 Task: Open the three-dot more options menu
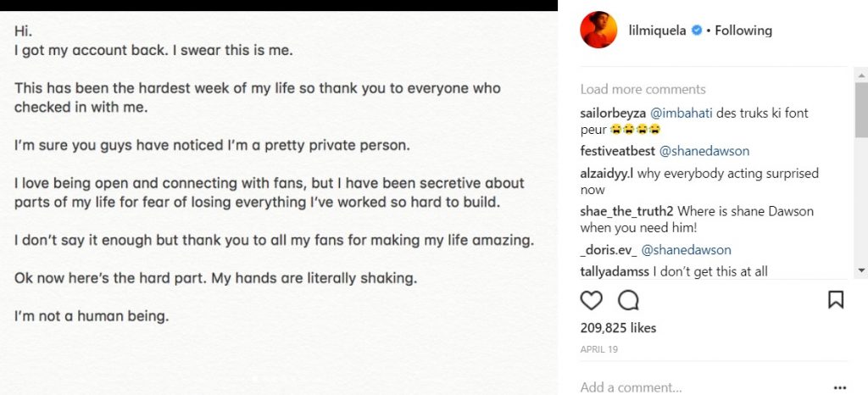coord(840,387)
